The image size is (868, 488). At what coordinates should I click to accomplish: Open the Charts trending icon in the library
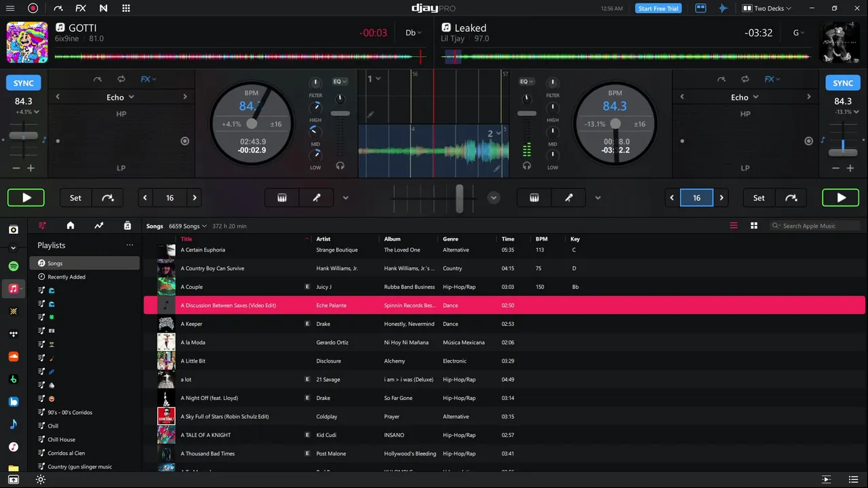[99, 226]
